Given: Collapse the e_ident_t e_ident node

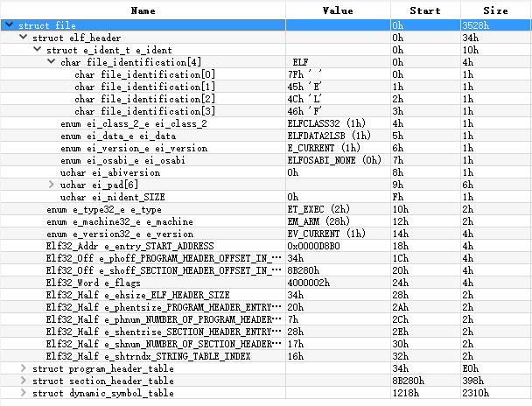Looking at the screenshot, I should (x=37, y=51).
